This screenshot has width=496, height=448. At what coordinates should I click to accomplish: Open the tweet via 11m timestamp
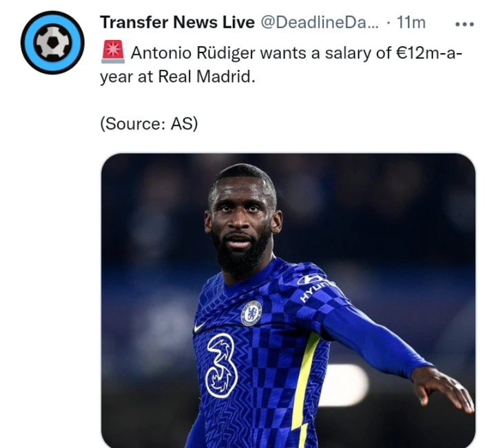pyautogui.click(x=411, y=23)
